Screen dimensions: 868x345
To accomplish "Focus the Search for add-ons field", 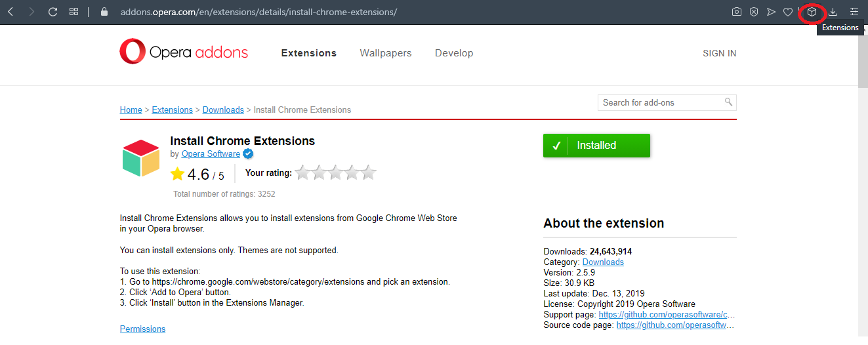I will 661,102.
